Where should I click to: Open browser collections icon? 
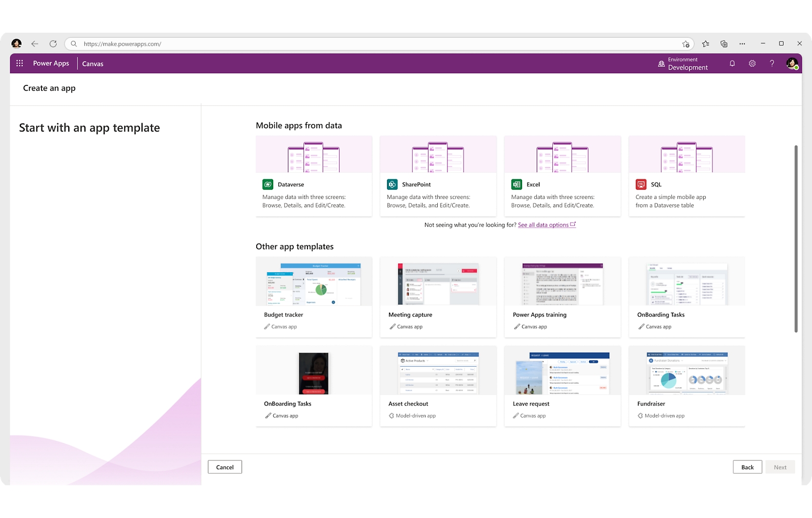724,44
